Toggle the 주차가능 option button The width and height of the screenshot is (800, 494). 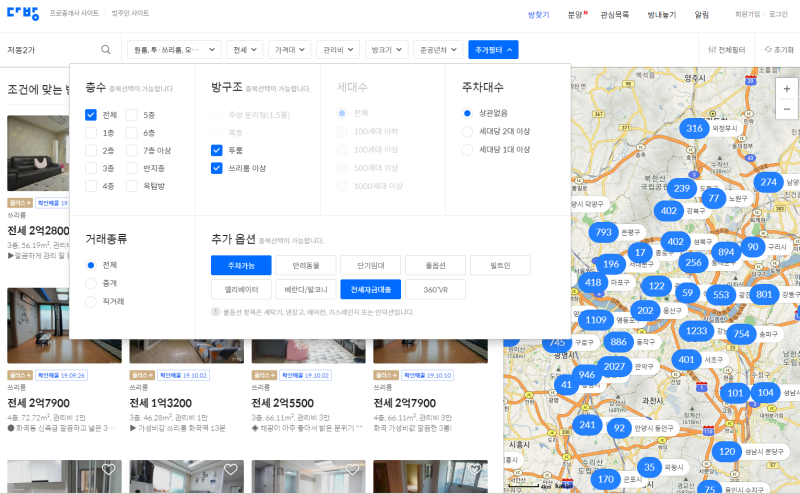[x=241, y=265]
